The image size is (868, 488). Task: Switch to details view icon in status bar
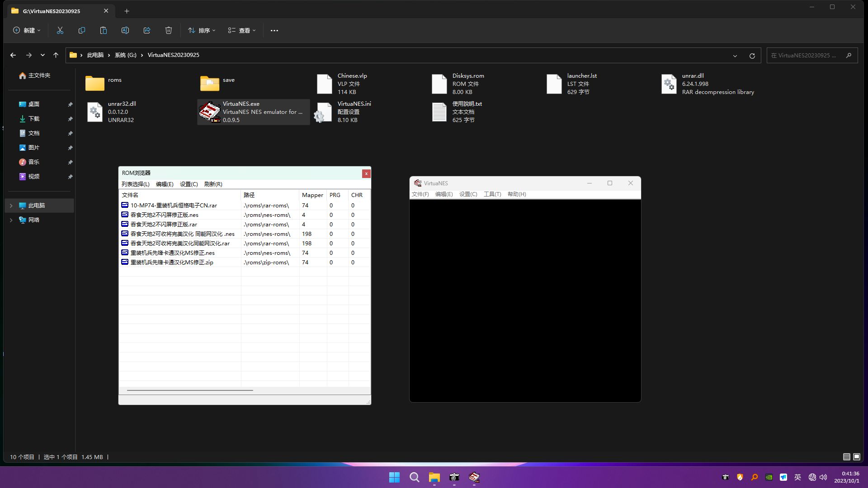coord(847,457)
